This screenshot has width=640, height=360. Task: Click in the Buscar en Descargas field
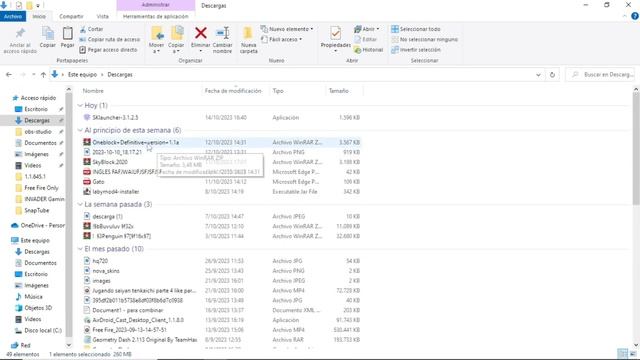(x=600, y=75)
